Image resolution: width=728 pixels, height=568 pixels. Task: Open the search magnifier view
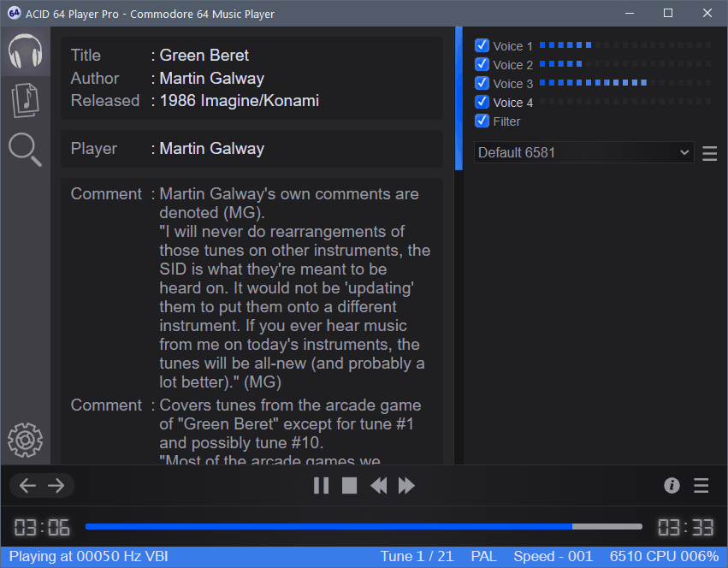tap(25, 150)
